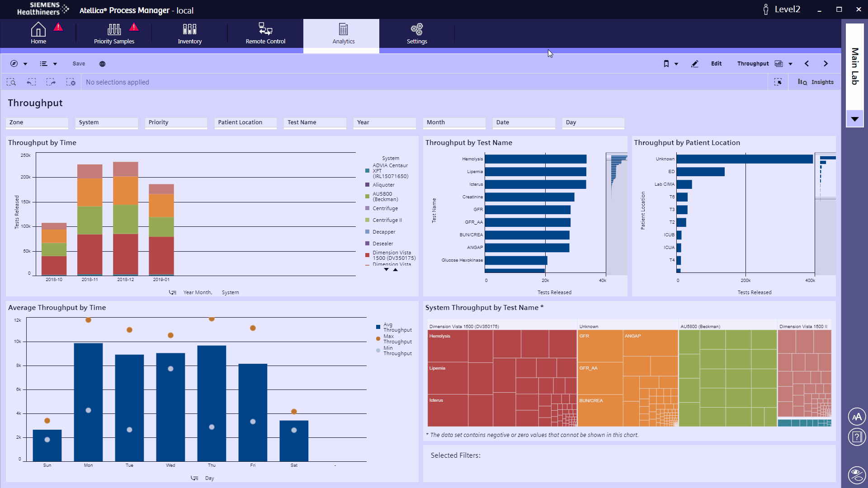Open accessibility font settings

pyautogui.click(x=857, y=417)
